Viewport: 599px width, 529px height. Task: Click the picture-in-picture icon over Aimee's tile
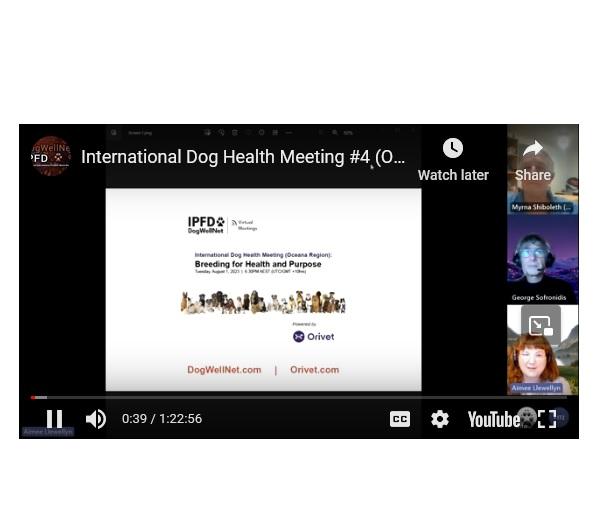coord(541,325)
